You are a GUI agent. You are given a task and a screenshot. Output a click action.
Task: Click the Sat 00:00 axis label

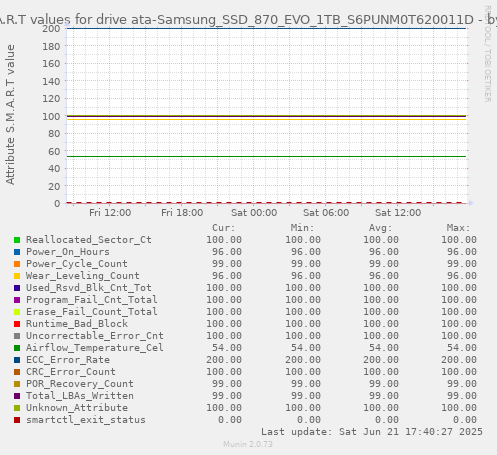tap(254, 213)
